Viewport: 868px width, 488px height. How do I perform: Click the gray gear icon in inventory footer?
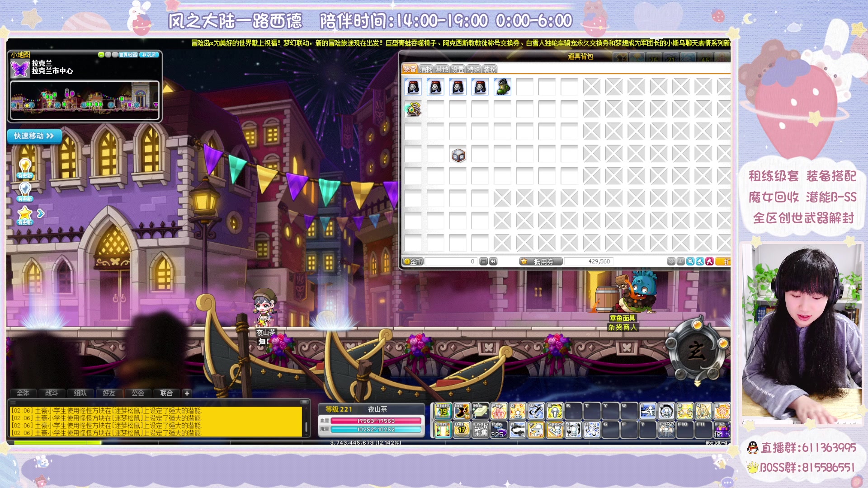tap(671, 261)
